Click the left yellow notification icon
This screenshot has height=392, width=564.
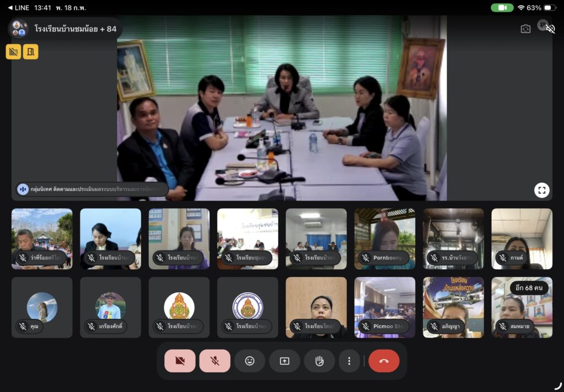click(14, 52)
